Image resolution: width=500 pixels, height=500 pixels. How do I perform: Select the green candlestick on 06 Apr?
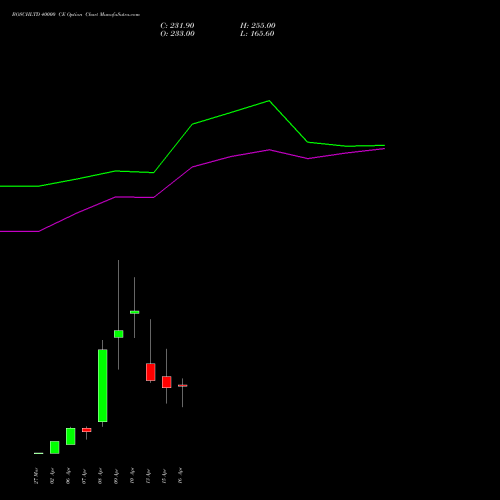click(71, 436)
